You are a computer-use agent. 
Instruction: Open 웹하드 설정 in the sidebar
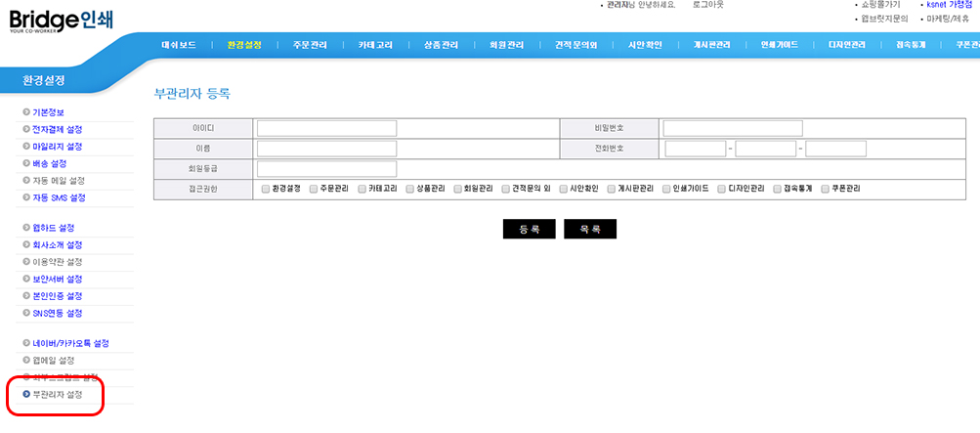[53, 228]
